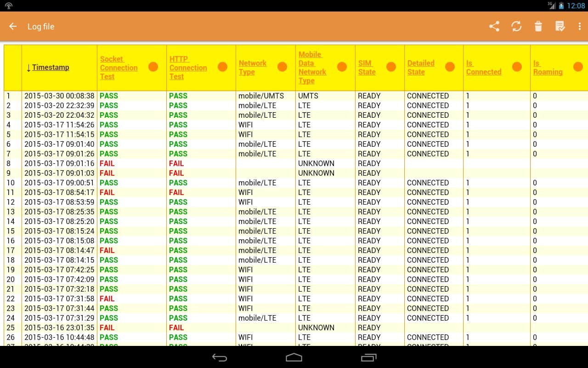Viewport: 588px width, 368px height.
Task: Open the checklist note icon in the toolbar
Action: tap(560, 27)
